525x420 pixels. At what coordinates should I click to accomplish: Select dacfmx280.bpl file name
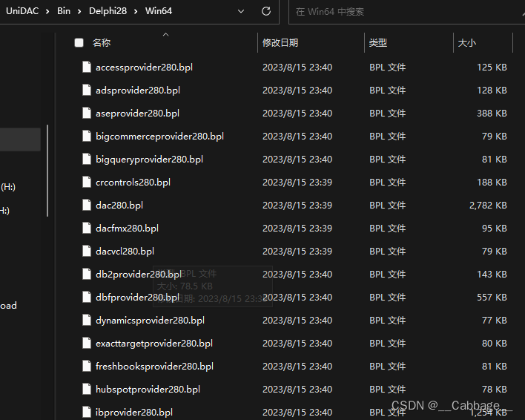[127, 229]
